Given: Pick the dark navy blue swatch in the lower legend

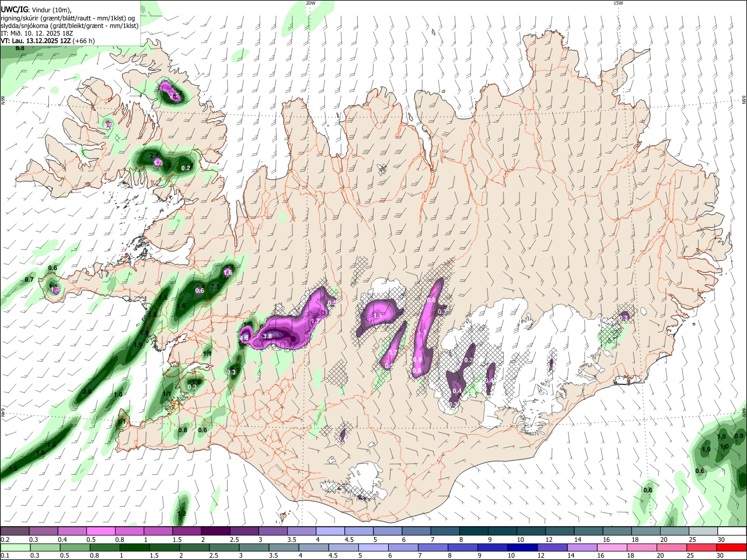Looking at the screenshot, I should tap(521, 547).
